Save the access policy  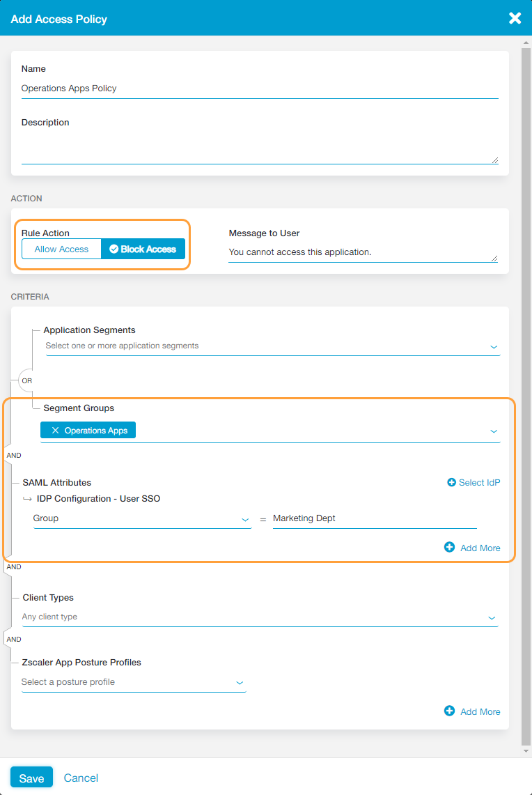point(31,777)
